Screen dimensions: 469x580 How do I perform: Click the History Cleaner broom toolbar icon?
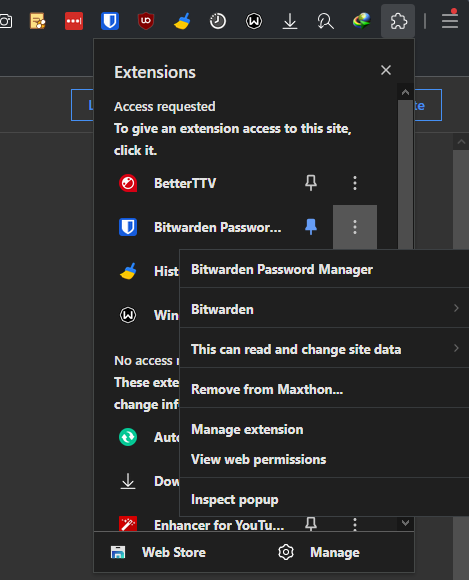(182, 21)
